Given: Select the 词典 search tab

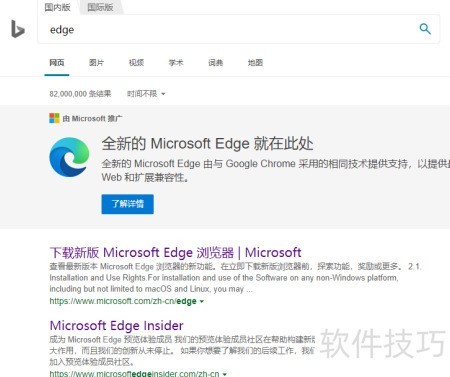Looking at the screenshot, I should pyautogui.click(x=215, y=62).
